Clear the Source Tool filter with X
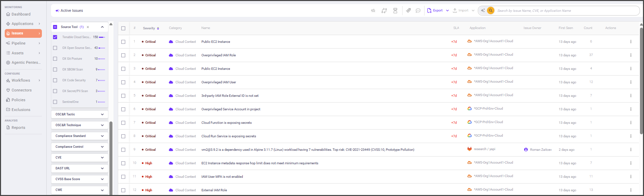Image resolution: width=644 pixels, height=196 pixels. [88, 27]
